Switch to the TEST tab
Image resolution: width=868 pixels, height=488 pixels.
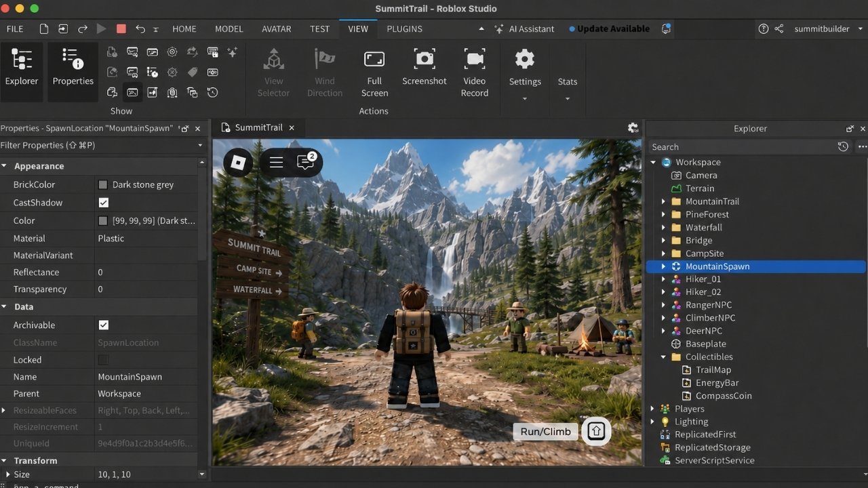[x=319, y=29]
